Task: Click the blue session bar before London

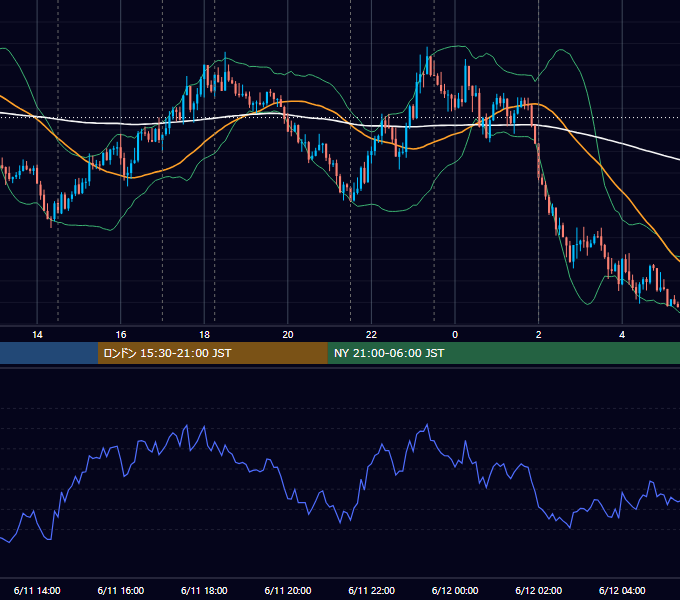Action: (49, 353)
